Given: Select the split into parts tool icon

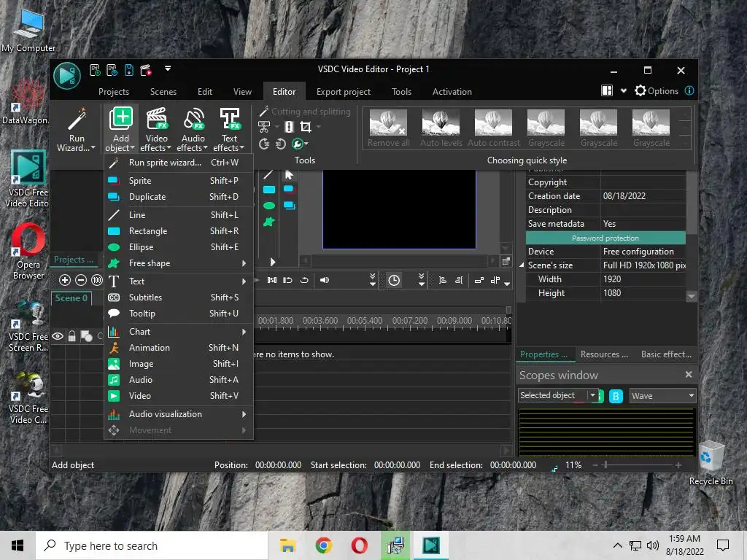Looking at the screenshot, I should point(289,127).
